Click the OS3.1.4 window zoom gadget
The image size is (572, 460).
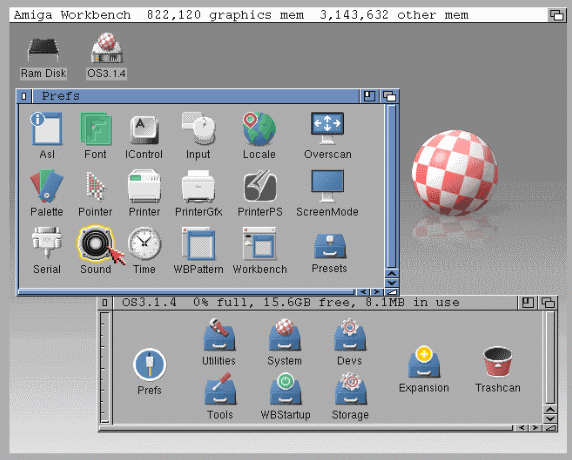[x=528, y=303]
